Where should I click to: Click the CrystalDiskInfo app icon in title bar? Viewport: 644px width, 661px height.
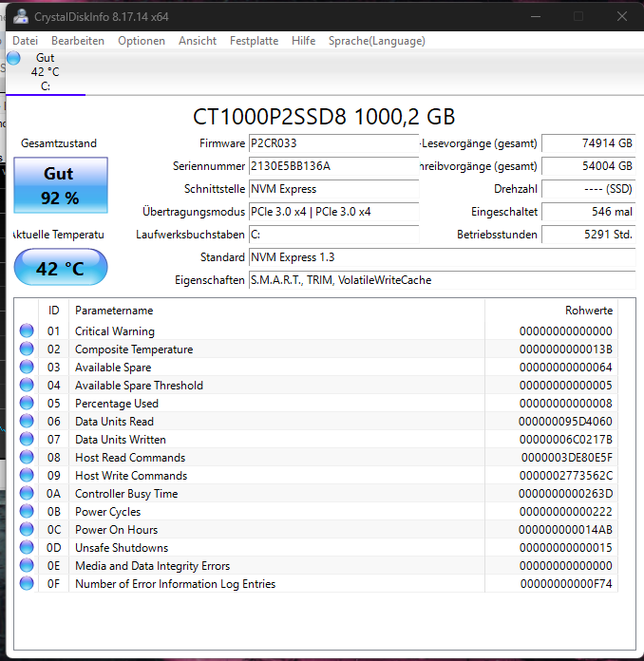coord(20,16)
